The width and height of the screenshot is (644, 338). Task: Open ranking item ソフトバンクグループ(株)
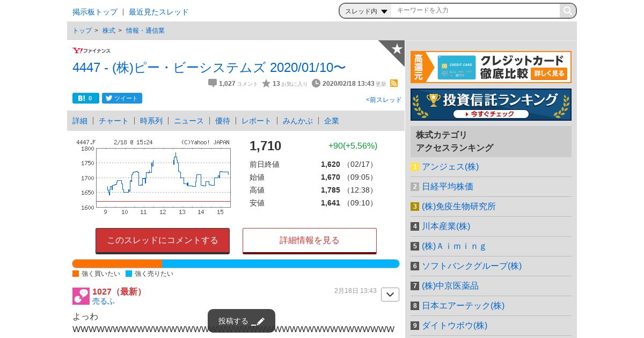(x=472, y=266)
